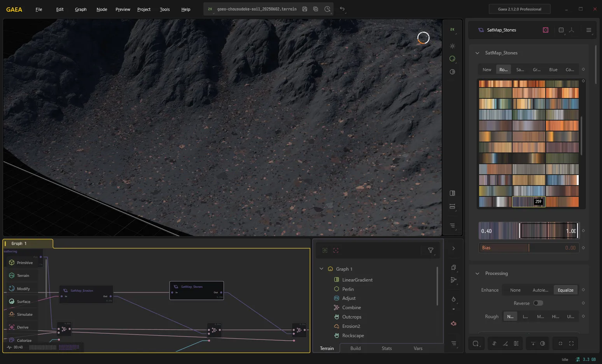
Task: Click the Bias slider
Action: click(528, 248)
